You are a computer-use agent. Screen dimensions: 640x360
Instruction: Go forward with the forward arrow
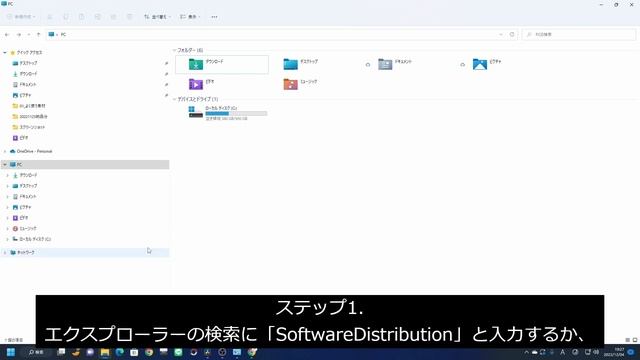point(18,35)
